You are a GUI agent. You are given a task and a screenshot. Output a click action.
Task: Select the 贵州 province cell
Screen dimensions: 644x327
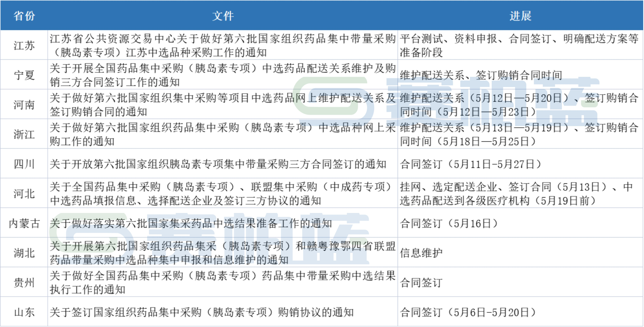coord(24,282)
